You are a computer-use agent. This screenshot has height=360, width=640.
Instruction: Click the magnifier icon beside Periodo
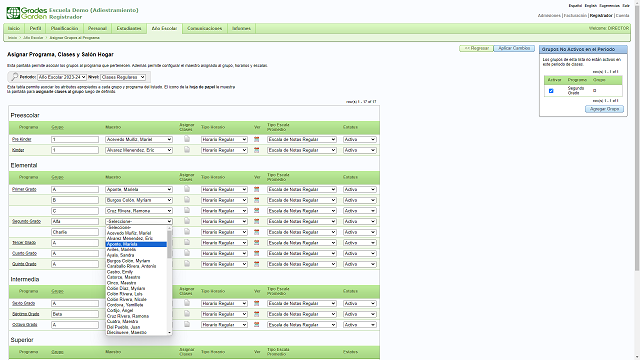pos(14,77)
